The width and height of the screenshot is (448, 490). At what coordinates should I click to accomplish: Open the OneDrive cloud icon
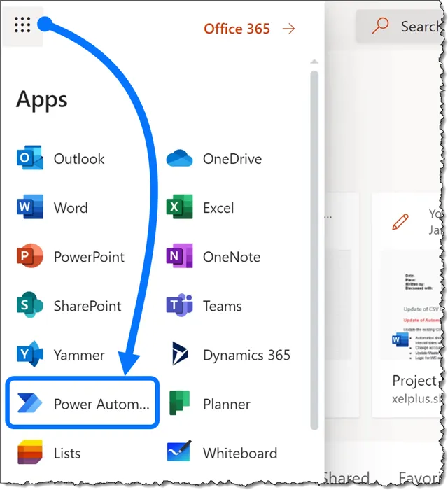pos(179,159)
